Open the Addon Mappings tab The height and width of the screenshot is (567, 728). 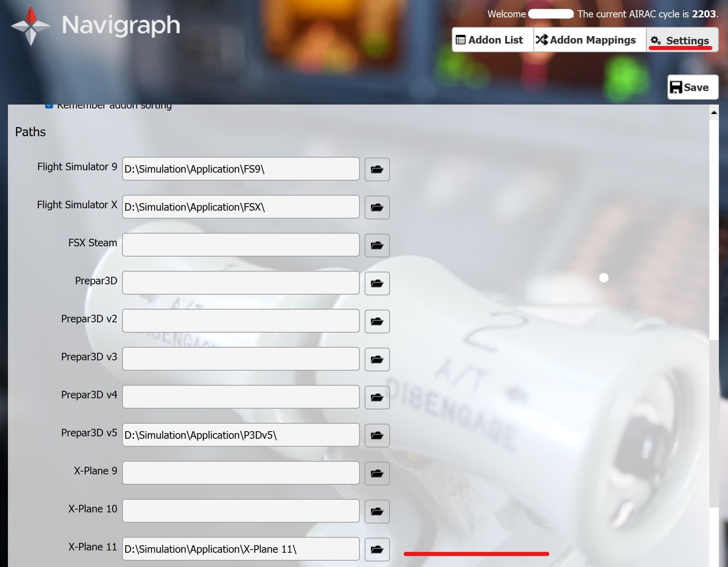click(590, 40)
